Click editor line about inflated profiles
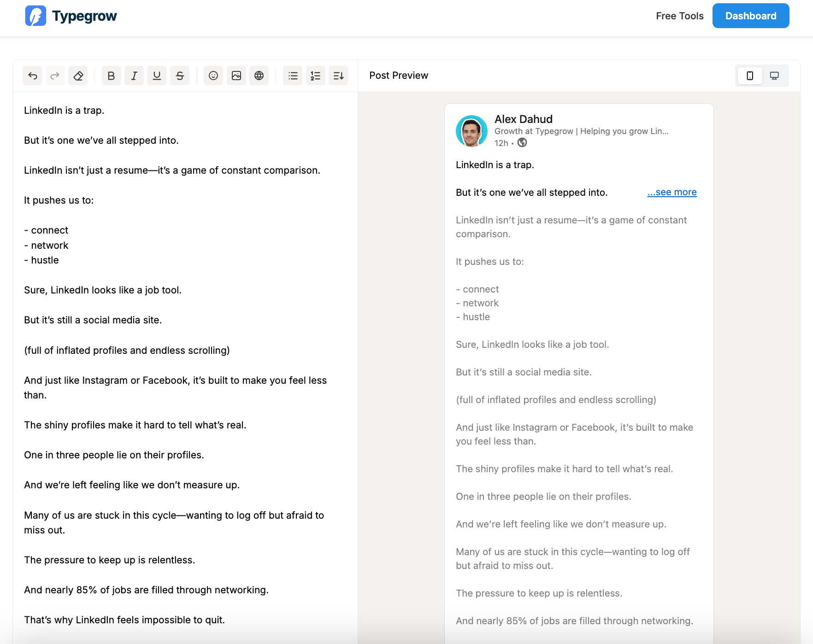Screen dimensions: 813x644 click(127, 351)
